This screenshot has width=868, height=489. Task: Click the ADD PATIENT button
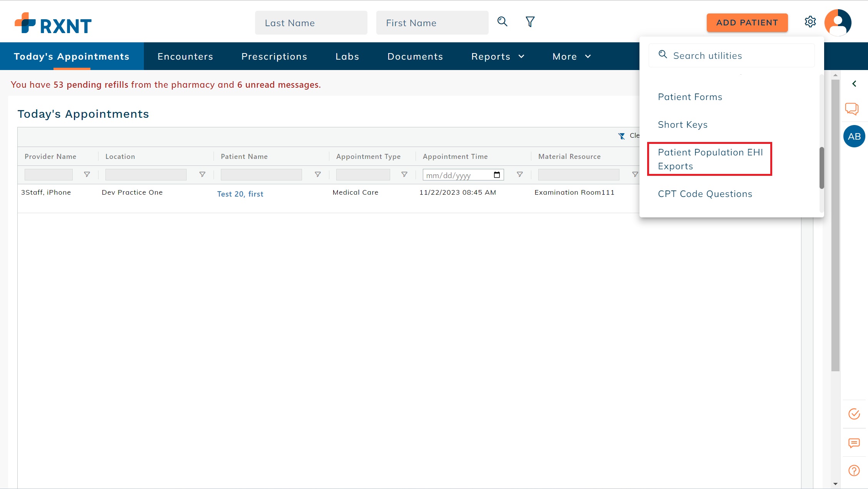747,22
